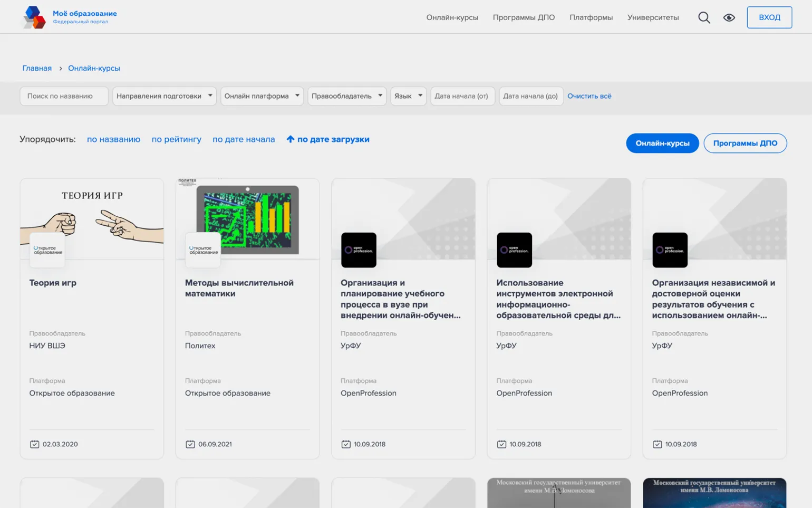Click the Очистить всё link
The height and width of the screenshot is (508, 812).
(x=589, y=96)
